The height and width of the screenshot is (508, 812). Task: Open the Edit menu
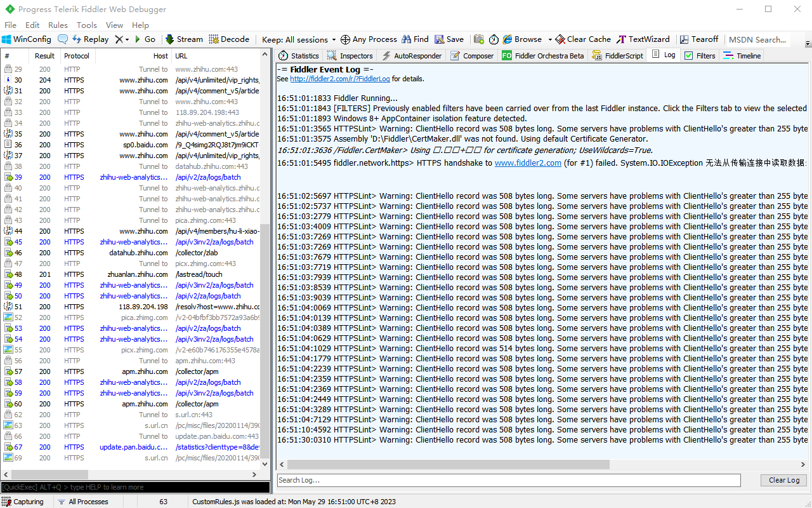[32, 25]
